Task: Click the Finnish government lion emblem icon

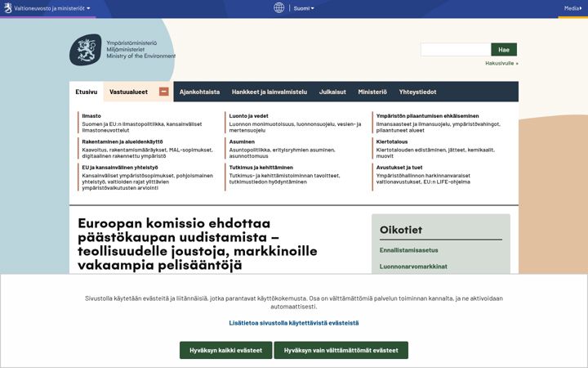Action: [x=8, y=8]
